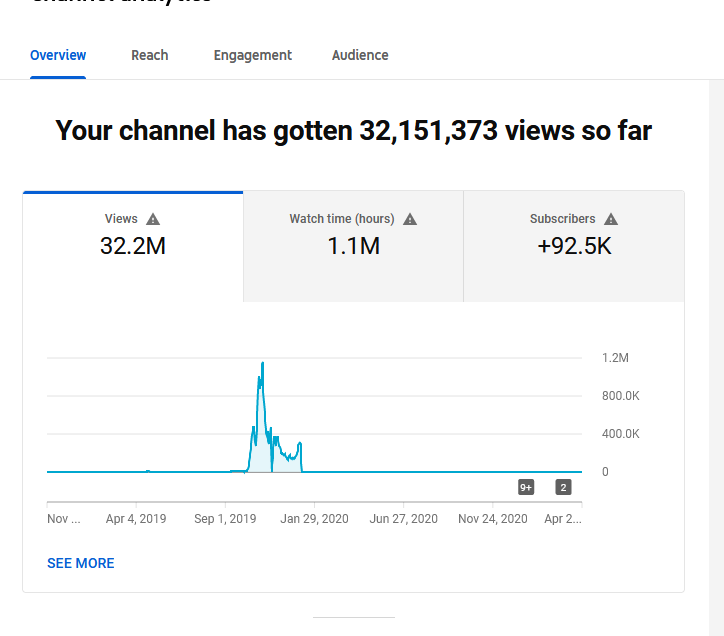The height and width of the screenshot is (636, 724).
Task: Open the Reach tab
Action: [150, 55]
